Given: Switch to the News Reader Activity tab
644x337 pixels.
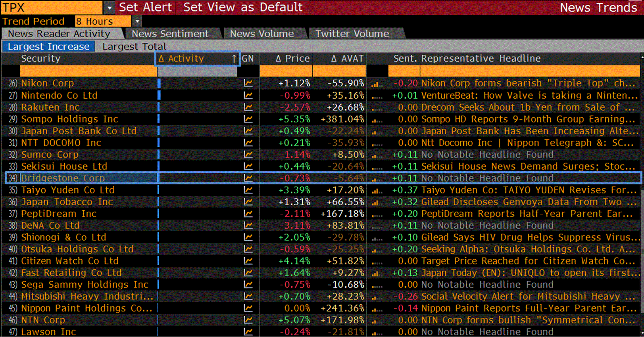Looking at the screenshot, I should [59, 34].
